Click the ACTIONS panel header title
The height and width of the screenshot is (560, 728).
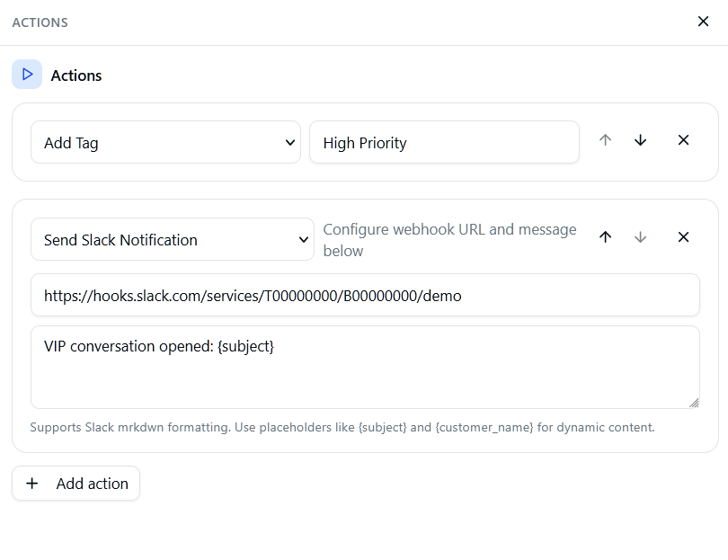[x=40, y=22]
